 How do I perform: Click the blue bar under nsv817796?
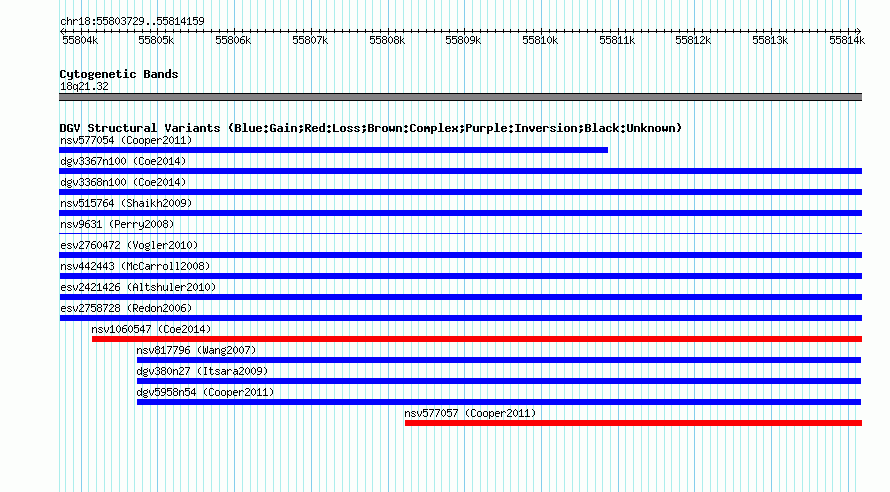point(499,360)
